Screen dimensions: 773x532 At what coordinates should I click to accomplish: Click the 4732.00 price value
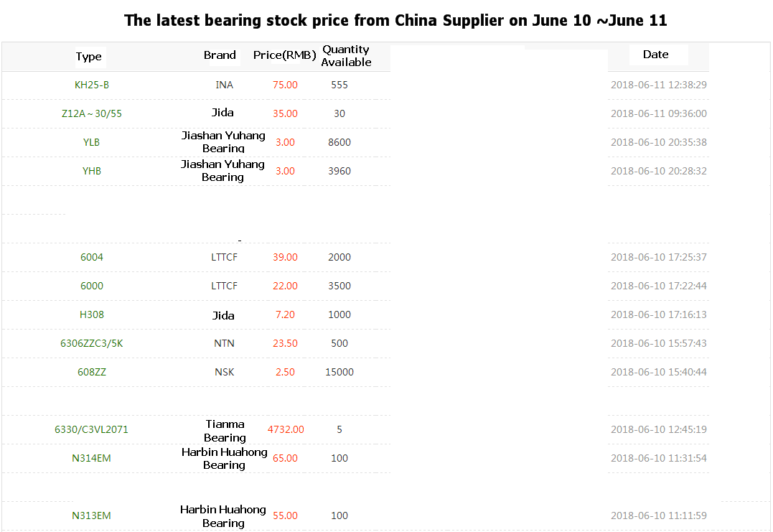(286, 429)
